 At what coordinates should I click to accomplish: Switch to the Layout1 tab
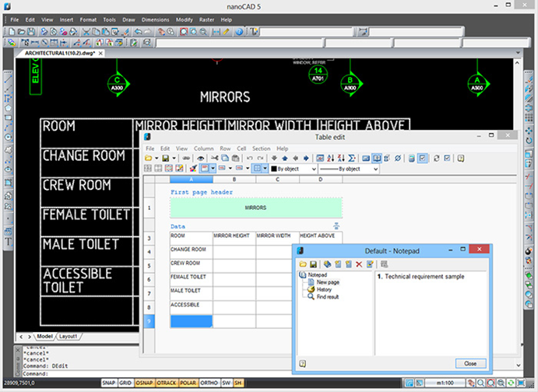point(69,336)
